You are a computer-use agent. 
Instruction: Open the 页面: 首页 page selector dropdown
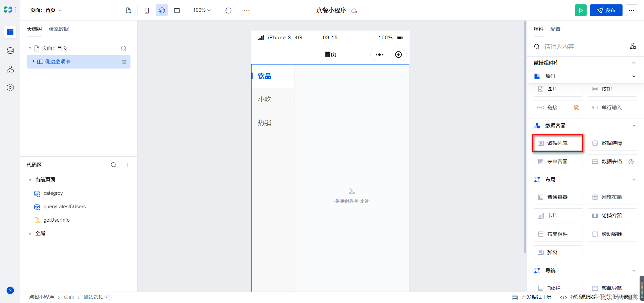point(46,10)
